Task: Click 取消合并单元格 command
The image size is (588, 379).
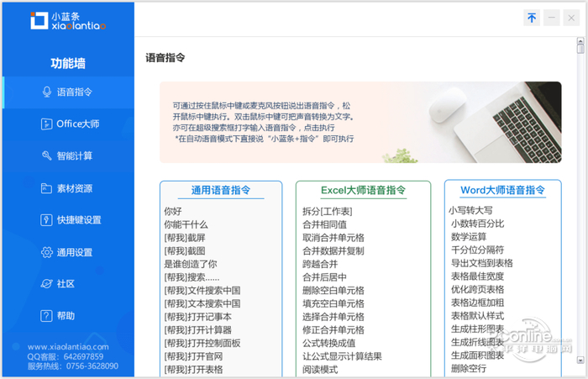Action: 333,238
